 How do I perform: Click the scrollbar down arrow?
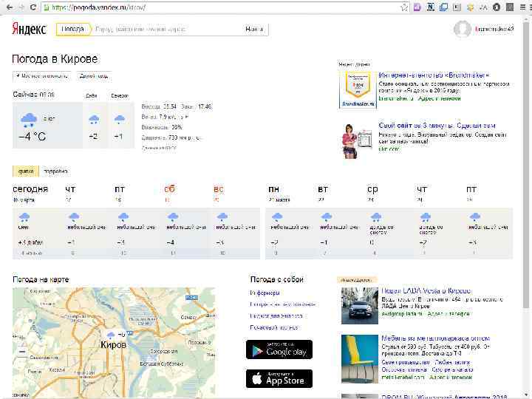[x=526, y=395]
